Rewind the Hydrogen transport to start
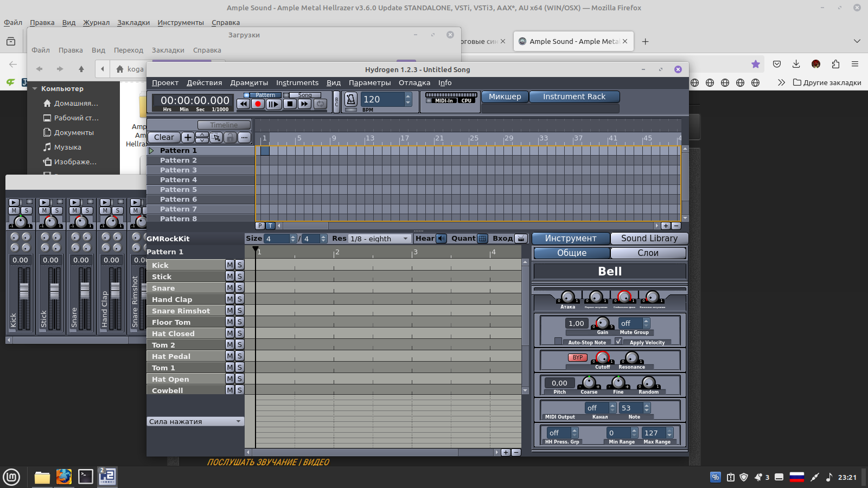Viewport: 868px width, 488px height. coord(244,104)
